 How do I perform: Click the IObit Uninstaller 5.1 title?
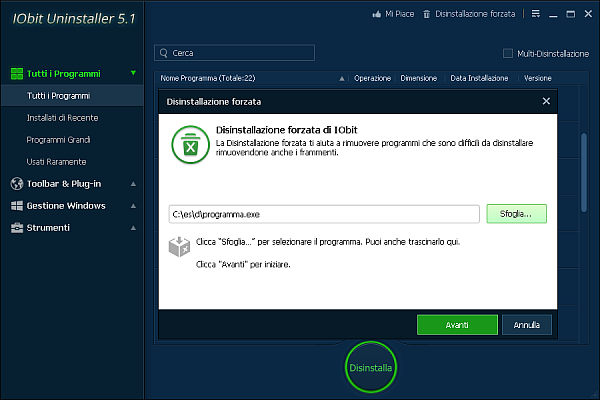(x=74, y=18)
